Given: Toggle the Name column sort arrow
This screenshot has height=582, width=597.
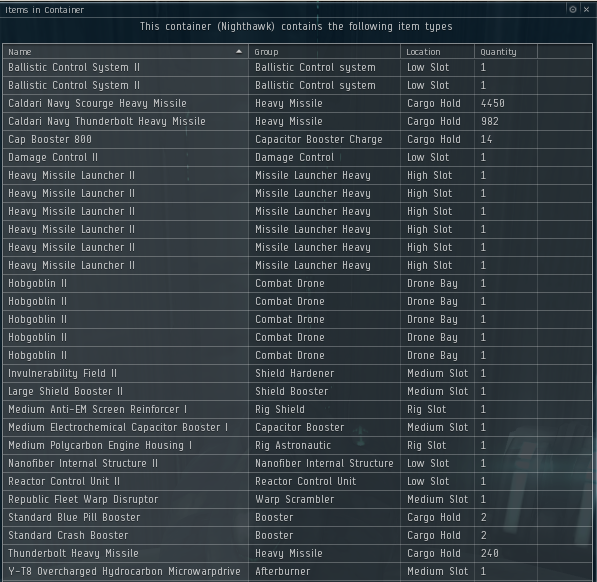Looking at the screenshot, I should point(239,51).
